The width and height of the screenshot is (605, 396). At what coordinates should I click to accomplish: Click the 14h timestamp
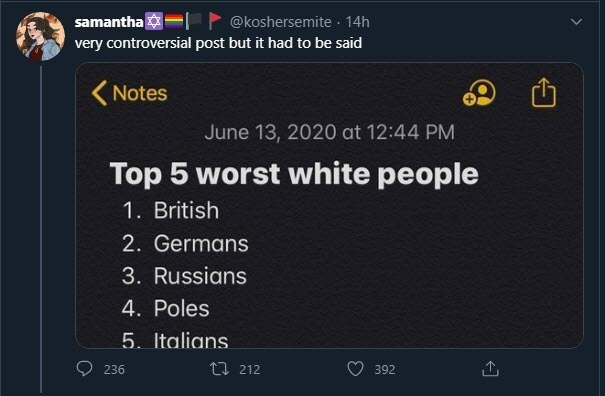point(357,22)
